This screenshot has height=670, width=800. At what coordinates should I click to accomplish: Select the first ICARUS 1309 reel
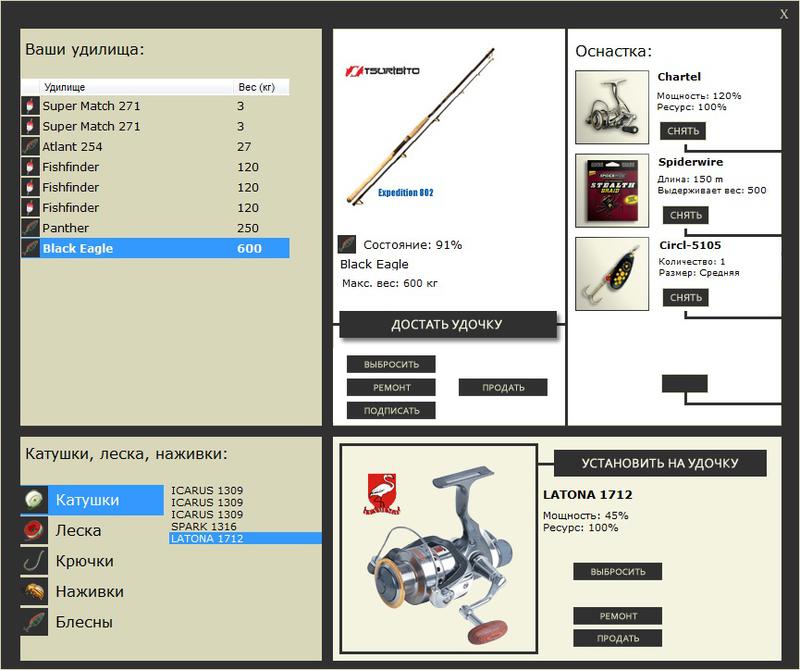click(x=245, y=490)
